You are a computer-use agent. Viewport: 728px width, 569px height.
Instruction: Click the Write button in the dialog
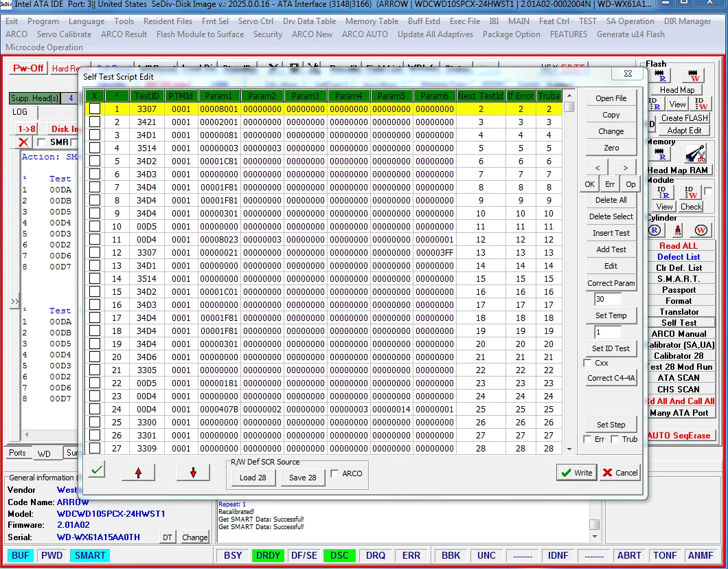[x=577, y=473]
